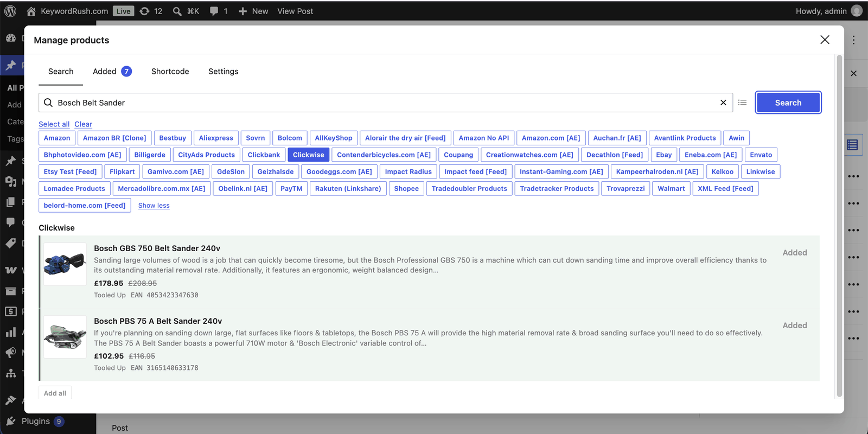868x434 pixels.
Task: Open the three-dot options menu in editor header
Action: click(853, 40)
